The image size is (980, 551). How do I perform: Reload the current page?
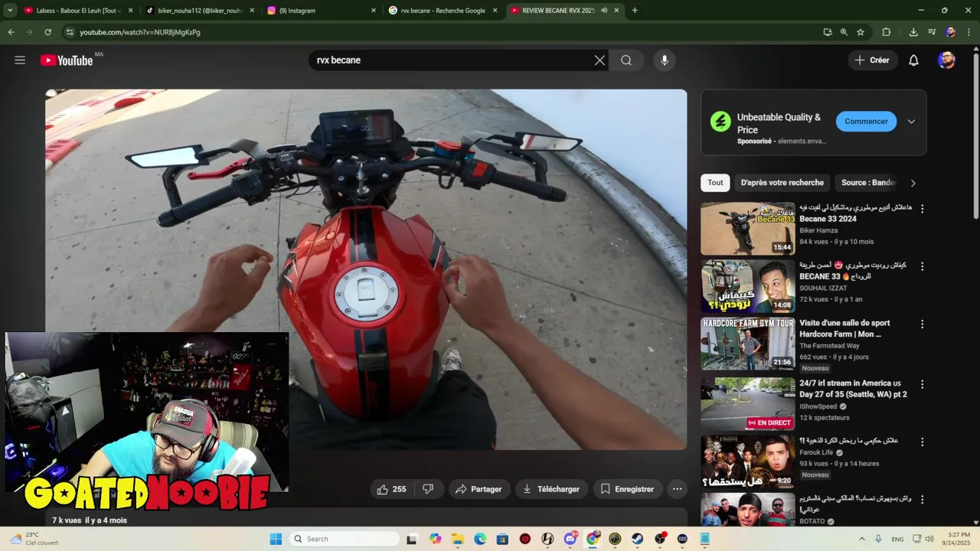click(47, 32)
